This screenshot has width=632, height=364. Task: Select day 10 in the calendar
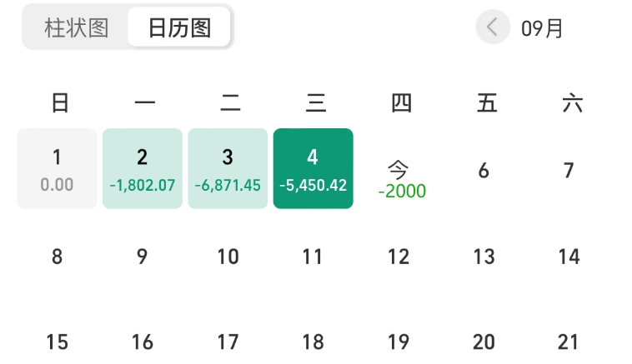coord(228,257)
